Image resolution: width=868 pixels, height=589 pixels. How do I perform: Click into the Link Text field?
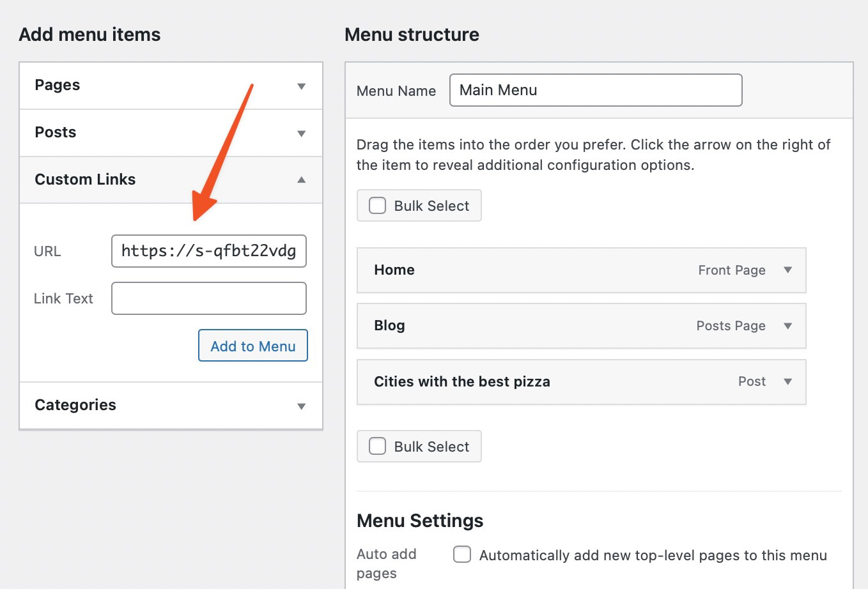(x=208, y=298)
